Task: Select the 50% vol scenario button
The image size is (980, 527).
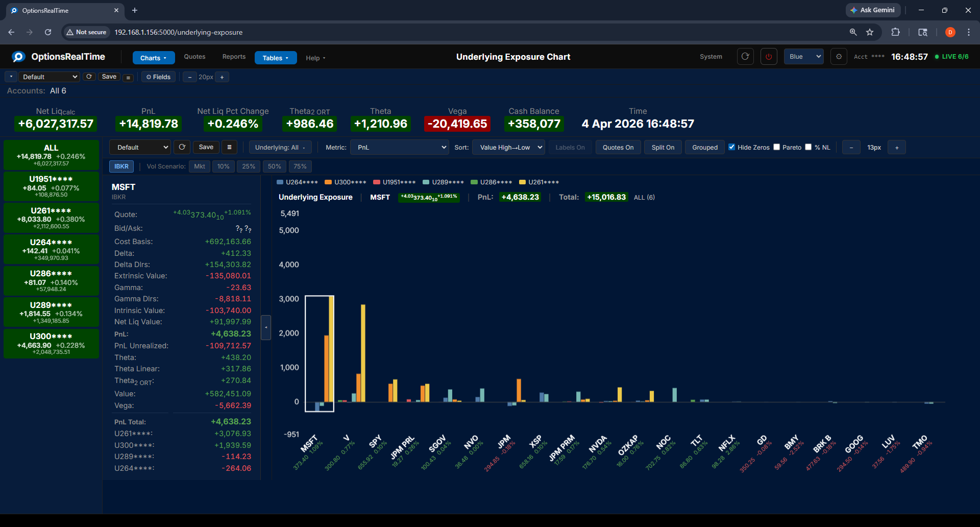Action: 275,166
